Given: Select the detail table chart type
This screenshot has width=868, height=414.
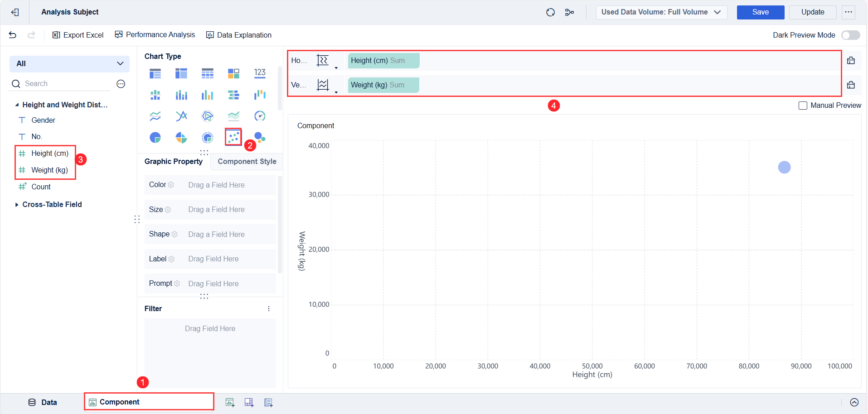Looking at the screenshot, I should click(x=208, y=73).
